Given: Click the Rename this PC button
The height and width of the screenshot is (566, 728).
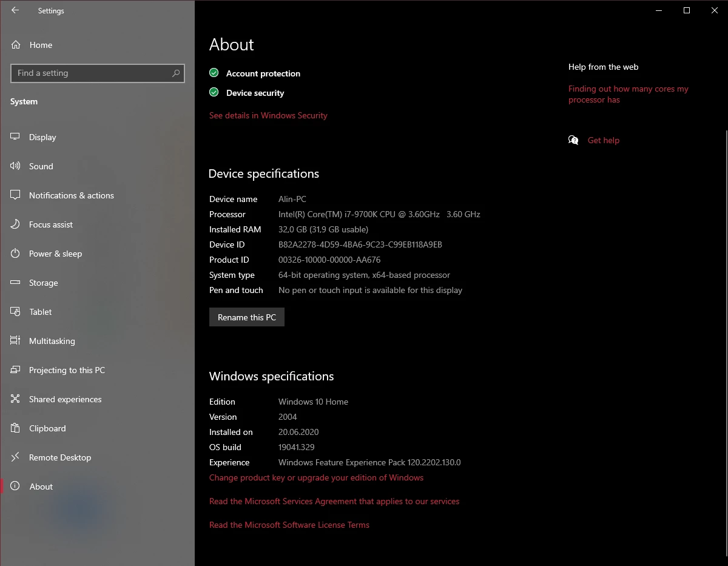Looking at the screenshot, I should 247,317.
